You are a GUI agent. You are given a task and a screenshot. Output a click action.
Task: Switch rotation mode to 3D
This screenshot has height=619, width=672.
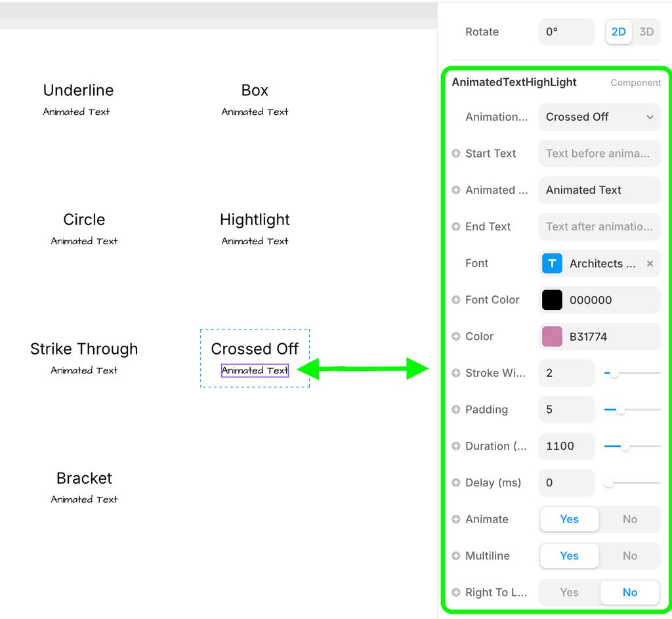[x=646, y=32]
